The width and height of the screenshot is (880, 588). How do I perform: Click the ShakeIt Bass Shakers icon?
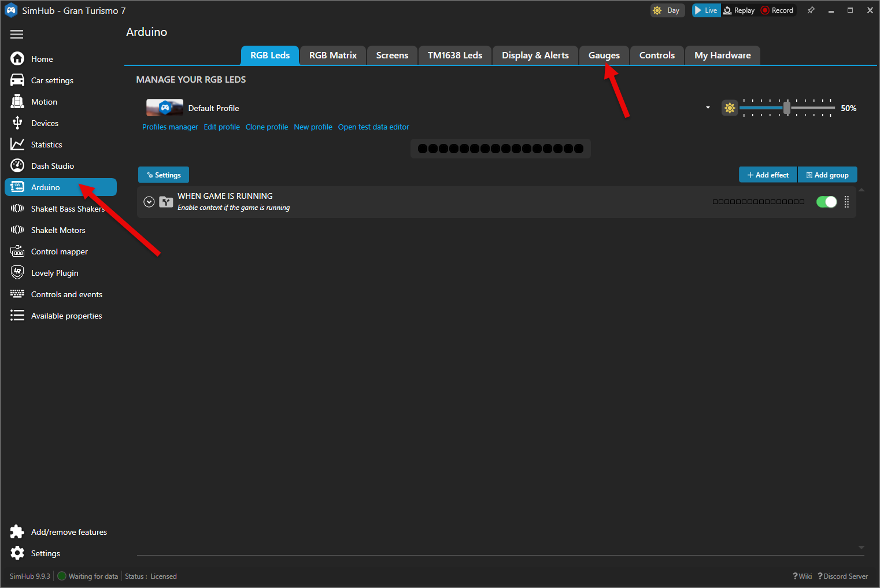click(17, 208)
